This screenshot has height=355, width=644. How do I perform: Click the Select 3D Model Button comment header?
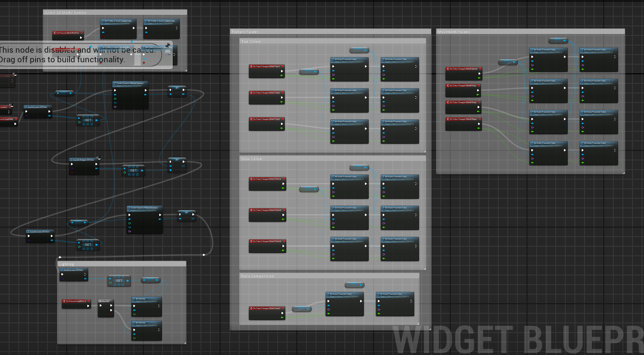115,12
